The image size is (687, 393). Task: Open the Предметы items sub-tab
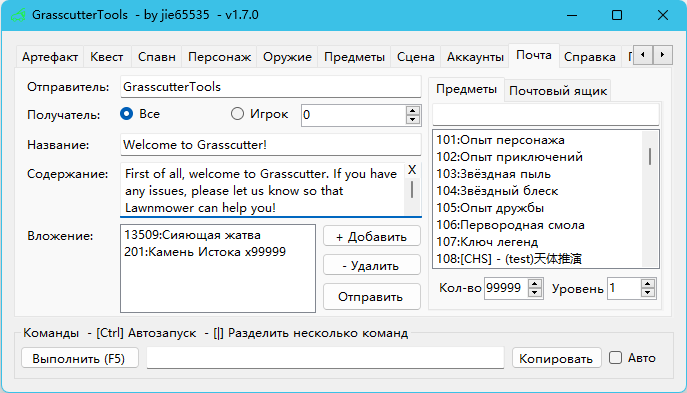point(466,89)
